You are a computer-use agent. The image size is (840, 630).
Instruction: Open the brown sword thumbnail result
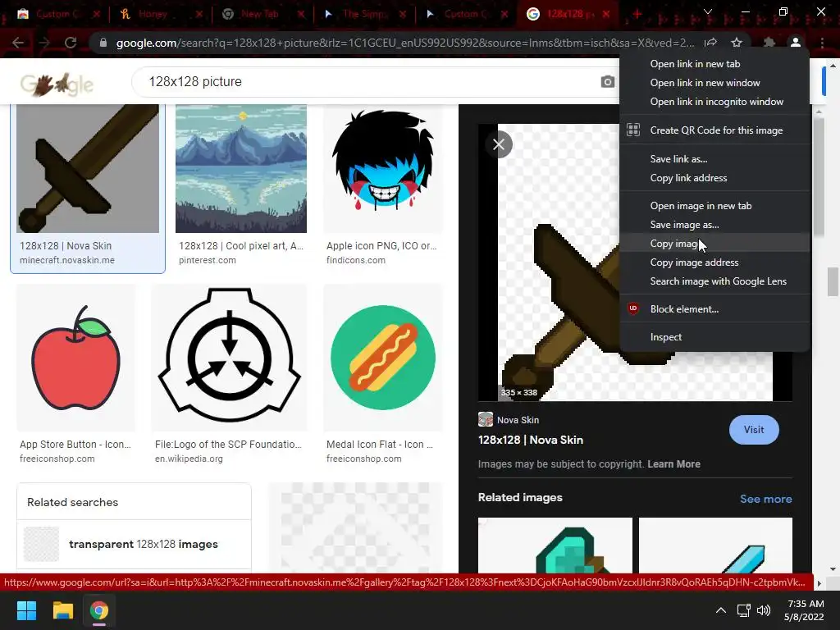coord(88,169)
